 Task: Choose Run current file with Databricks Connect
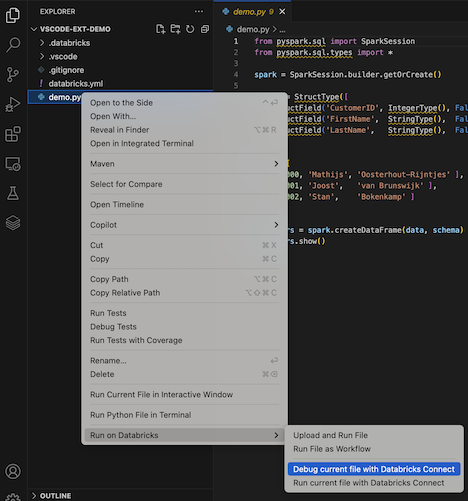374,483
